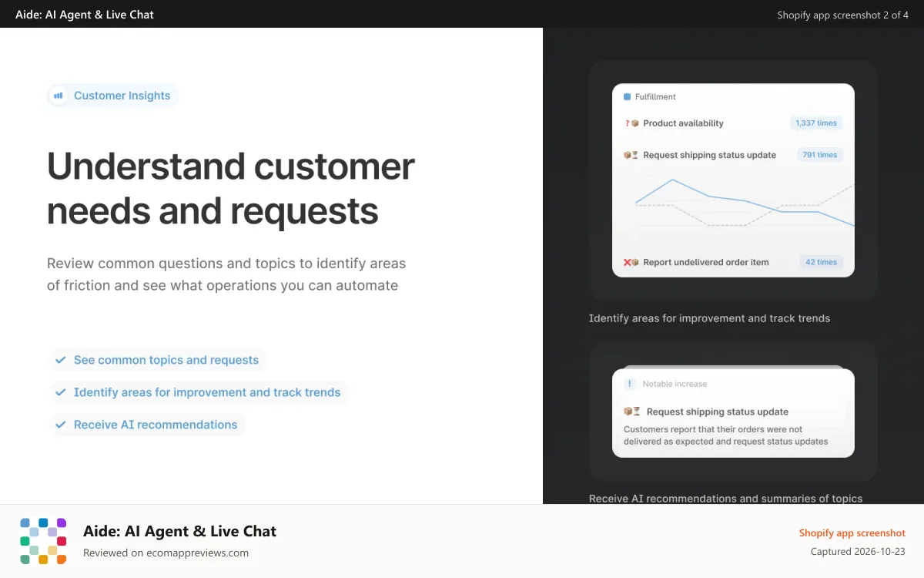Click the Product availability topic row

coord(733,123)
